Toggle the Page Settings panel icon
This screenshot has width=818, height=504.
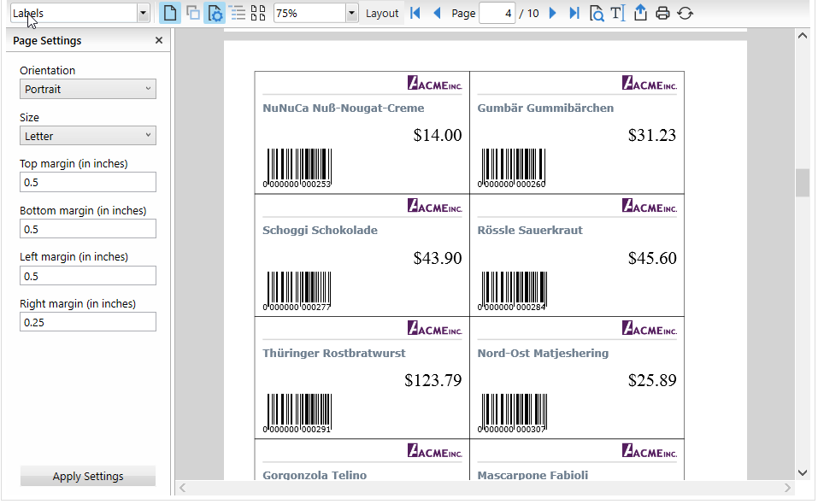point(215,13)
